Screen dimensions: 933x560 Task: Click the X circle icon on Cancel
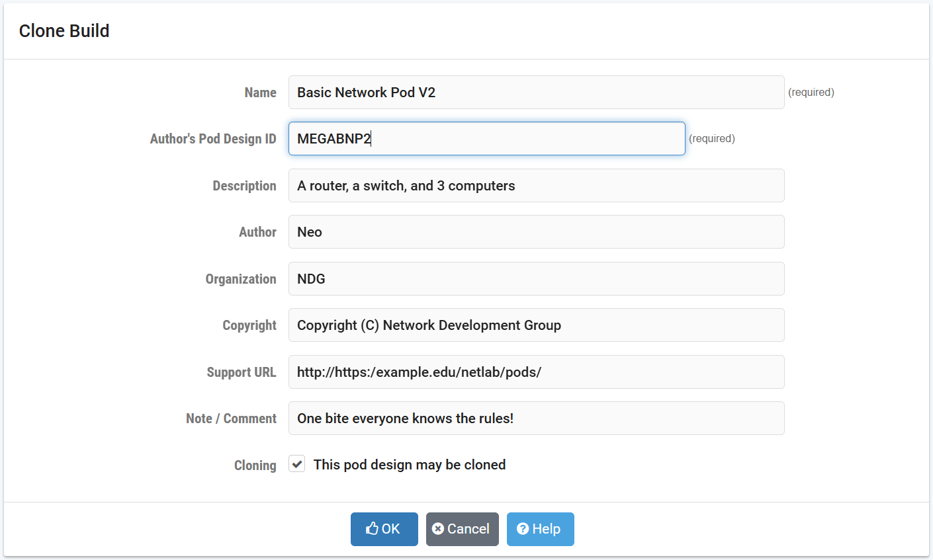pyautogui.click(x=438, y=529)
